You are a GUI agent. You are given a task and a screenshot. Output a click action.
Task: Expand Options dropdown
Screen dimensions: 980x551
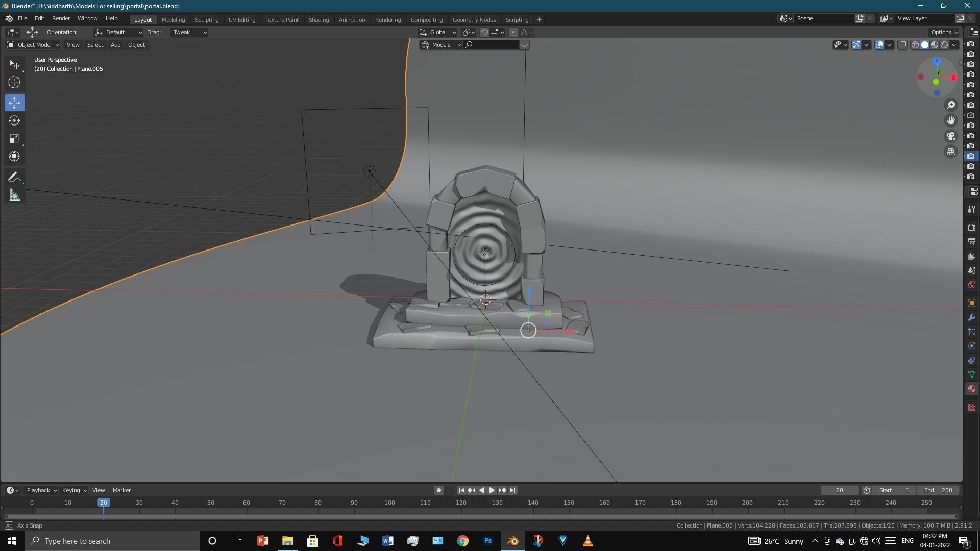(x=944, y=32)
